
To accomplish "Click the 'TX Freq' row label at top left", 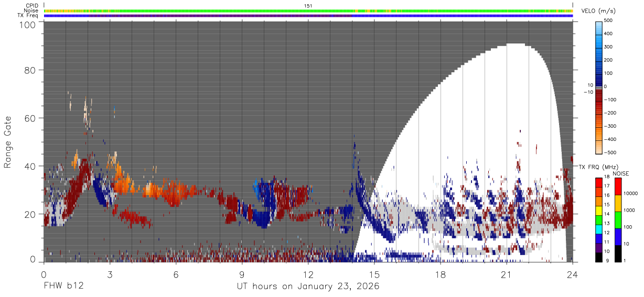I will coord(29,16).
